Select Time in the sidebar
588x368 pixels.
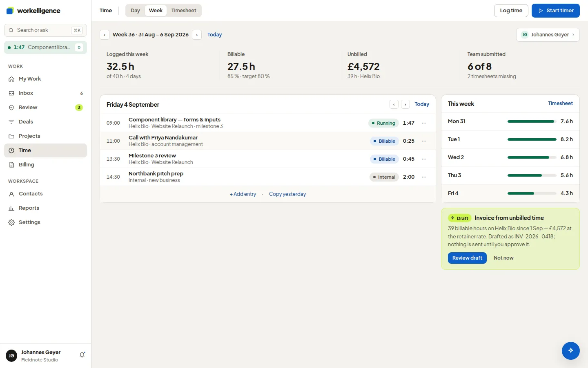pyautogui.click(x=45, y=150)
